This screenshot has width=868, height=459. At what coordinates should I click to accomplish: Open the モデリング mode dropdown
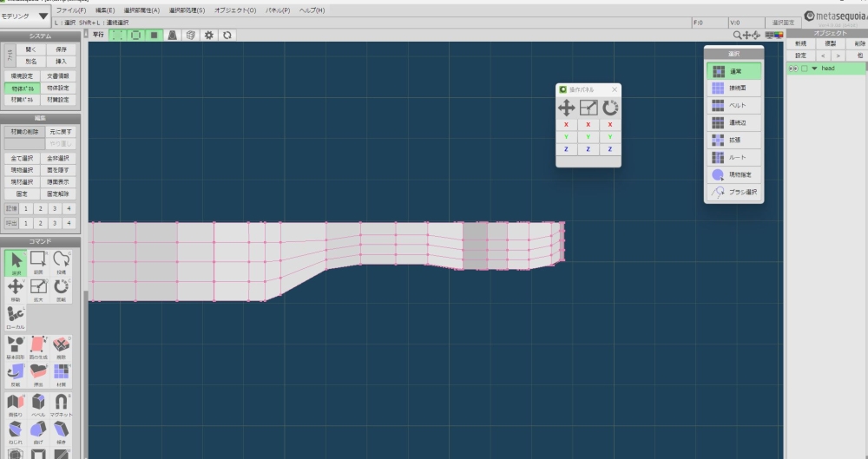pyautogui.click(x=43, y=16)
